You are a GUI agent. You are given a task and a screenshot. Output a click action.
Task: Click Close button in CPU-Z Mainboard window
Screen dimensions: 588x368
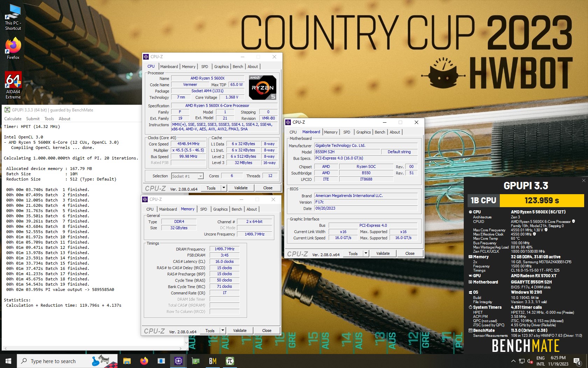[x=410, y=253]
